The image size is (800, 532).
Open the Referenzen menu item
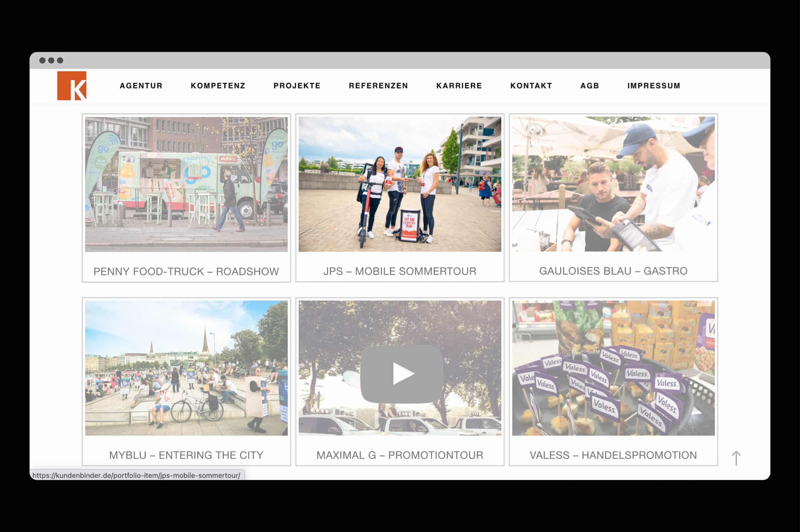coord(378,86)
